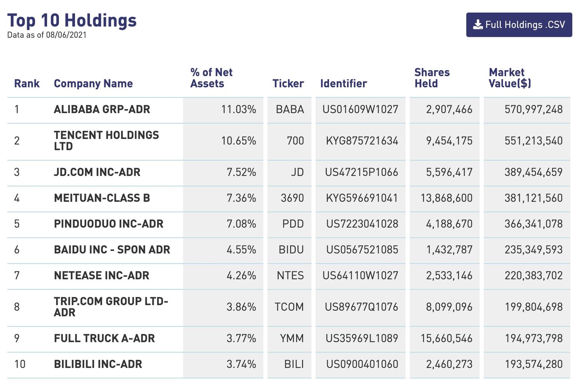Click the MEITUAN-CLASS B company name
This screenshot has height=384, width=588.
coord(102,198)
